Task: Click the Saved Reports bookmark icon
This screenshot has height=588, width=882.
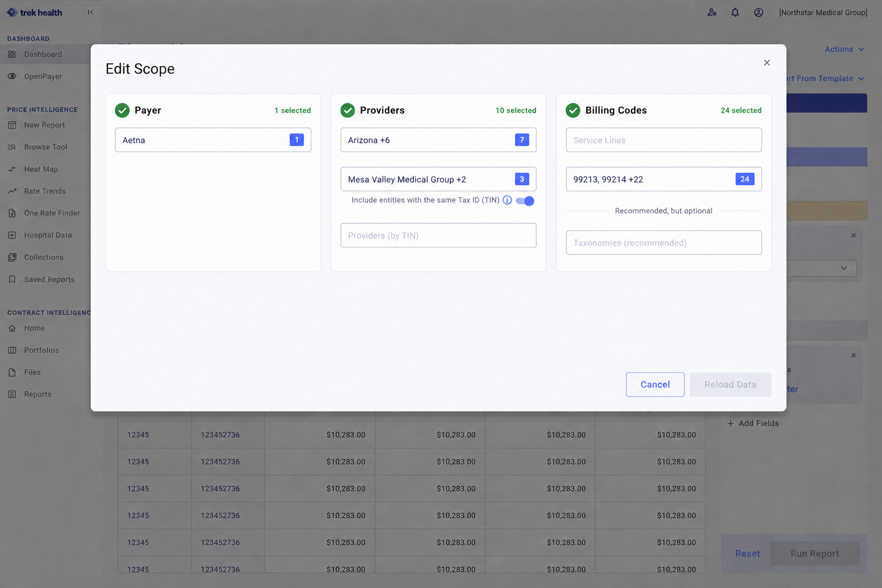Action: (12, 280)
